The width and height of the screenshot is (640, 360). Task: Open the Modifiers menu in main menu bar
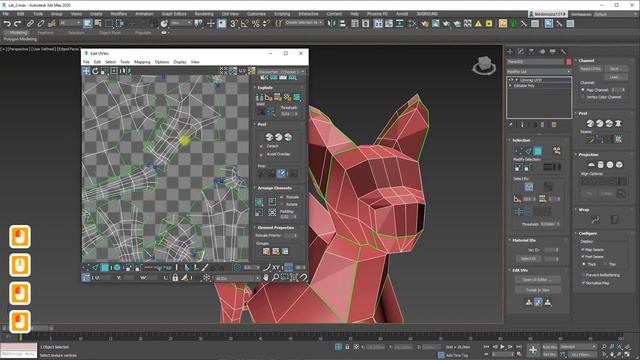(x=118, y=14)
